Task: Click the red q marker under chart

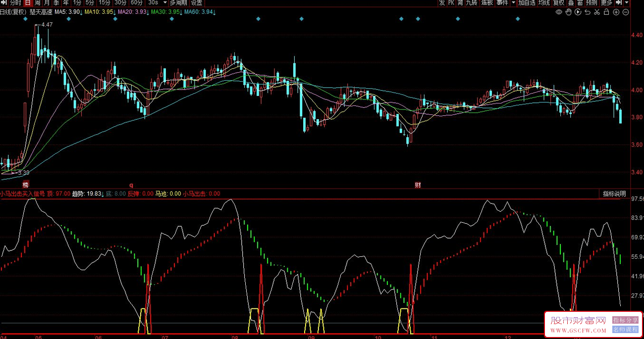Action: 131,185
